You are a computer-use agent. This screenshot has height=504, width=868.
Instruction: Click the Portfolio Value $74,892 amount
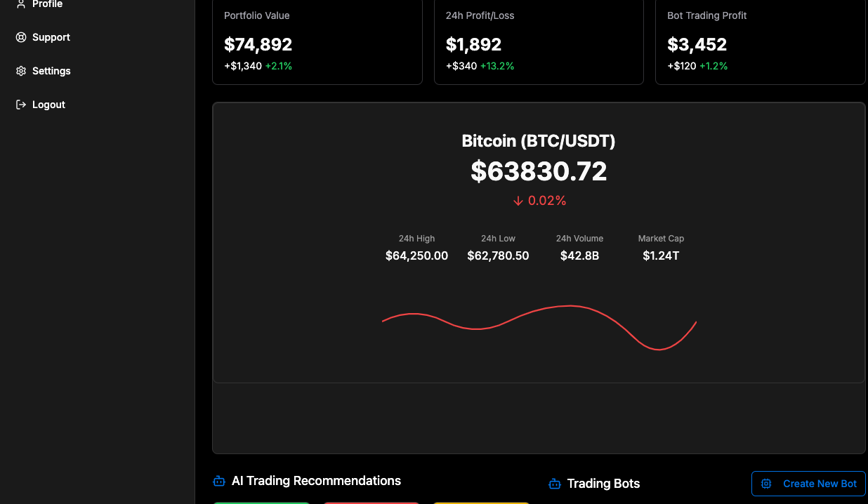(258, 45)
